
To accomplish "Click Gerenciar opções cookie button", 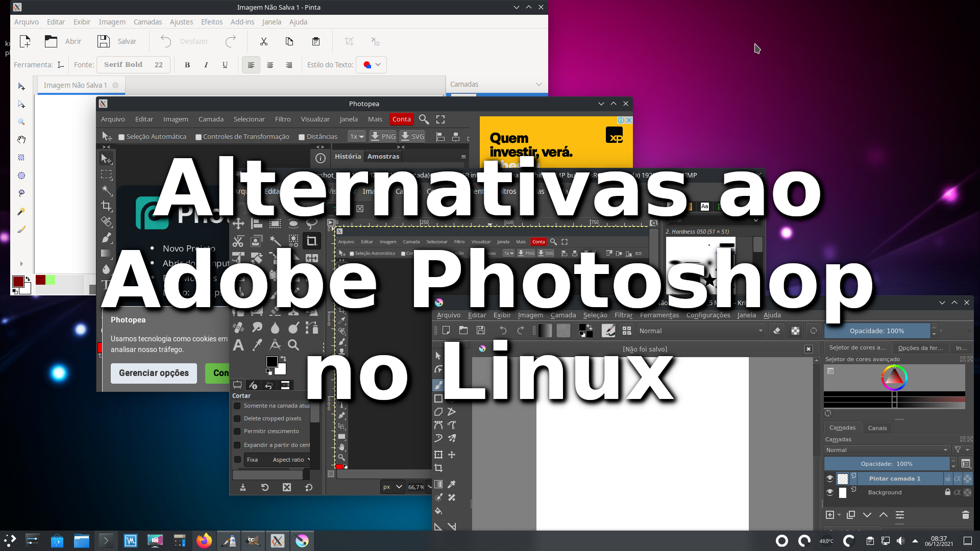I will 154,373.
